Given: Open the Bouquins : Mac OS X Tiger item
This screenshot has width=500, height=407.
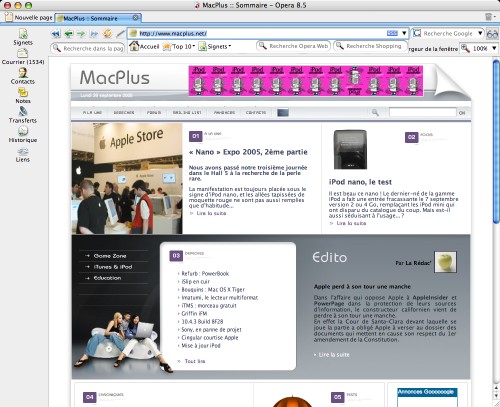Looking at the screenshot, I should [x=213, y=290].
